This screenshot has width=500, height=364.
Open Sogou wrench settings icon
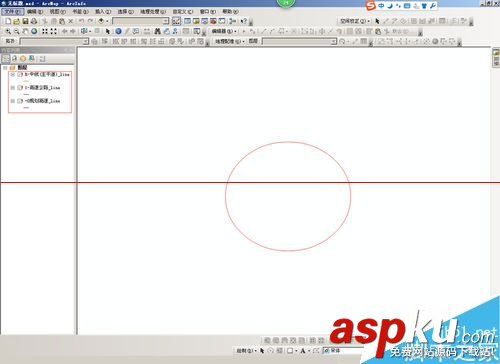tap(433, 6)
